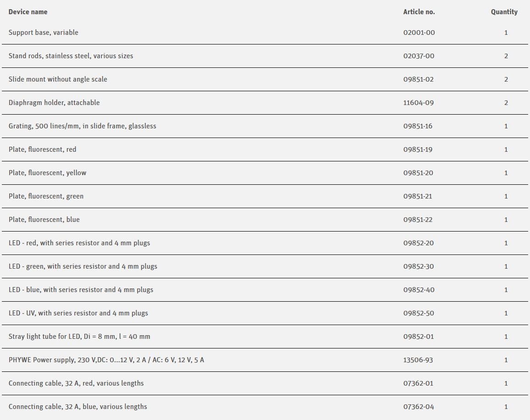
Task: Click LED - red with series resistor
Action: point(79,243)
